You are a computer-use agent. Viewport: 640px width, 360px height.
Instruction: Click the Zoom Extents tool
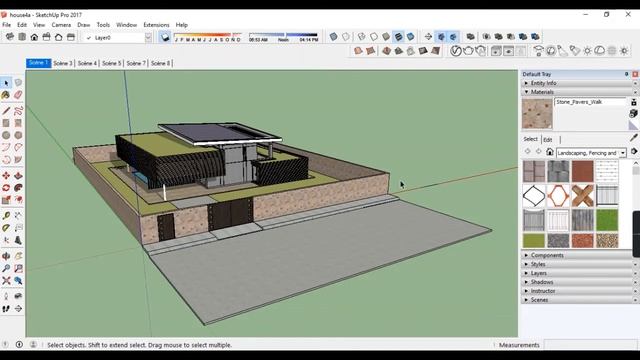tap(6, 280)
